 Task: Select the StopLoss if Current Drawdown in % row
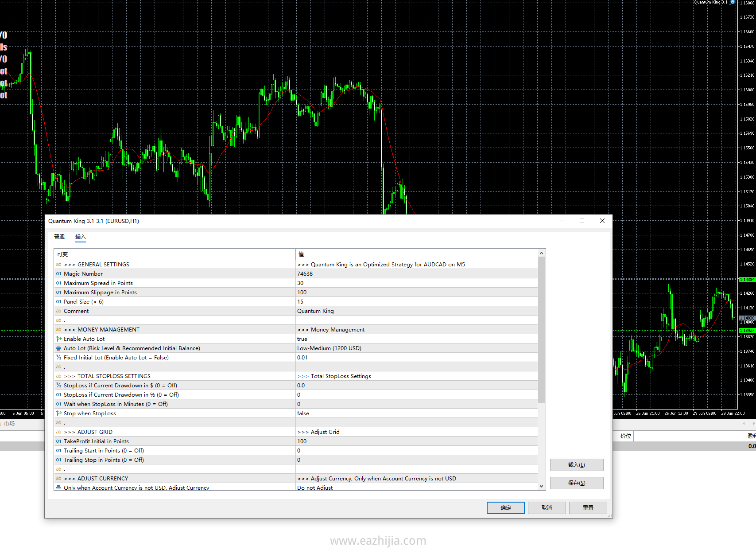[x=296, y=395]
